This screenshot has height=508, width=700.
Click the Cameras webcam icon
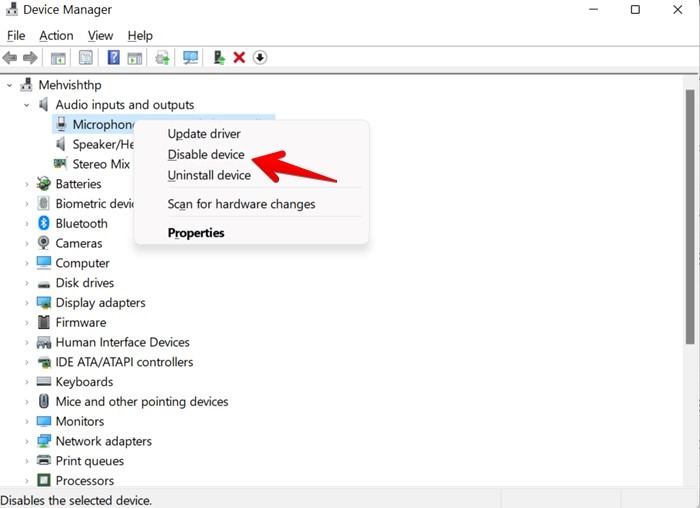point(43,243)
